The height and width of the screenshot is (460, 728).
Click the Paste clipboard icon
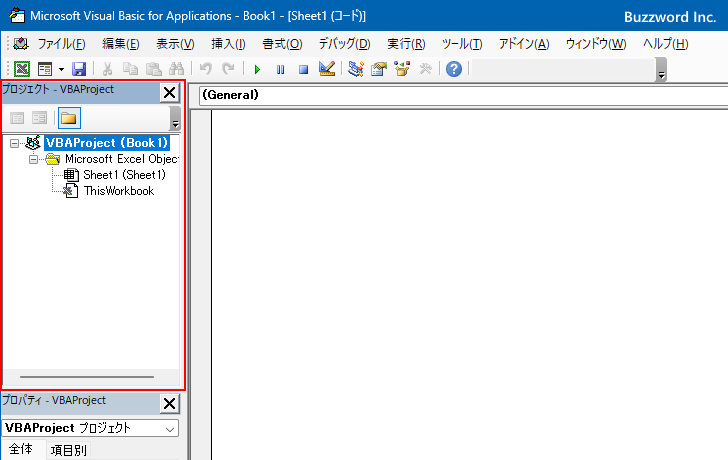(x=153, y=69)
